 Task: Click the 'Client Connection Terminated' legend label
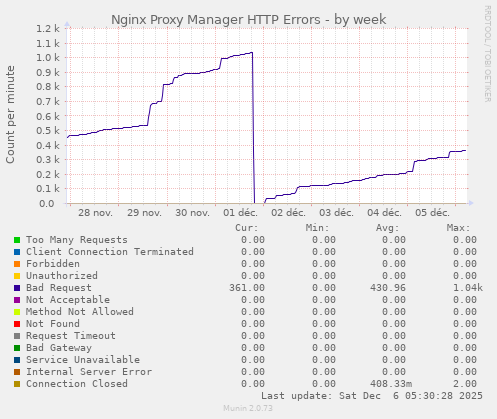pos(110,252)
